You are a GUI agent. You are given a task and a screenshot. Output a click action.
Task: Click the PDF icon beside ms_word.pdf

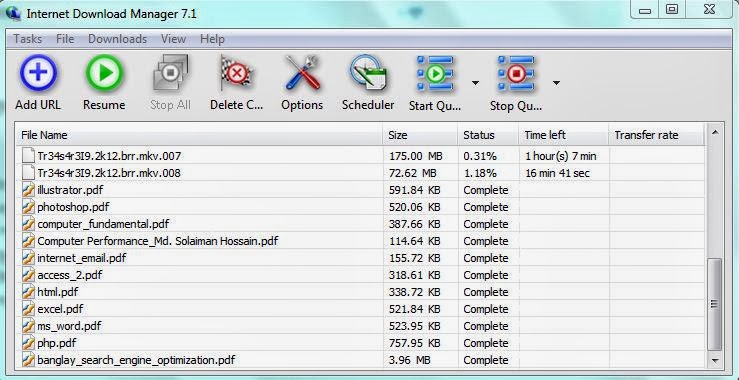pyautogui.click(x=29, y=326)
